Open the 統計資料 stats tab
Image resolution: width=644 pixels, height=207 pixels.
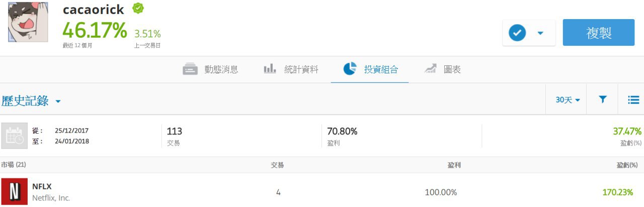click(301, 69)
